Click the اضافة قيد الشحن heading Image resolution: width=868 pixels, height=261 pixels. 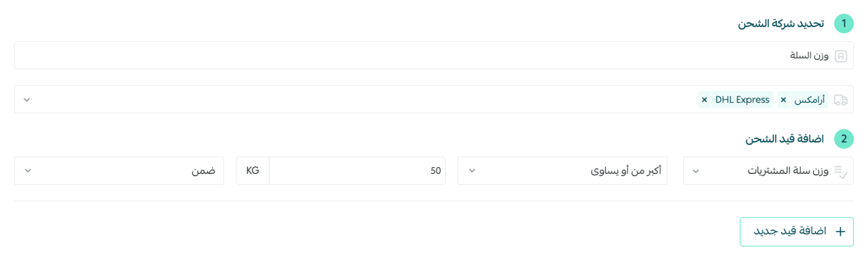pyautogui.click(x=784, y=139)
